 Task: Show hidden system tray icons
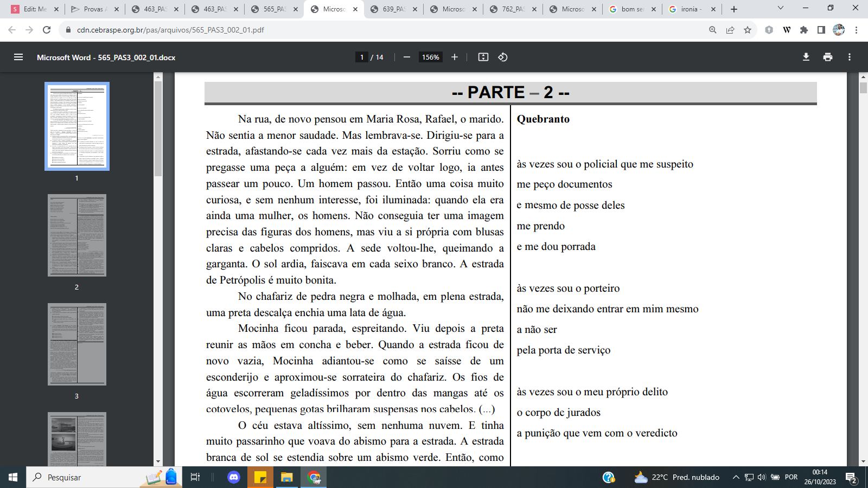click(x=736, y=477)
